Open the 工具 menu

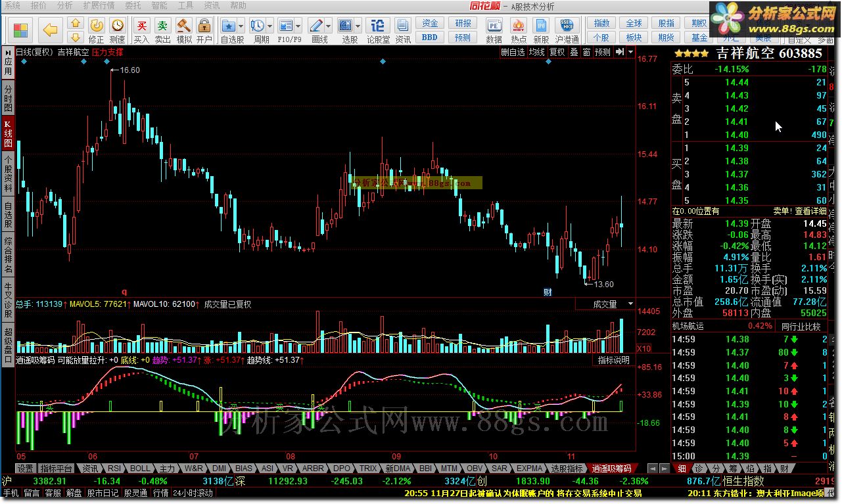pos(185,5)
